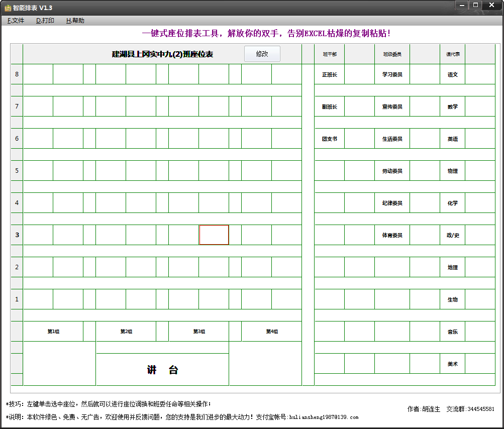Image resolution: width=504 pixels, height=429 pixels.
Task: Click the 第1组 group label
Action: point(53,331)
